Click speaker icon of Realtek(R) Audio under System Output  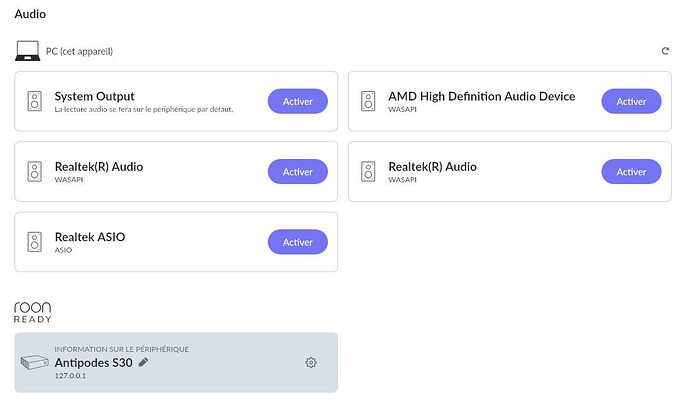pos(35,172)
